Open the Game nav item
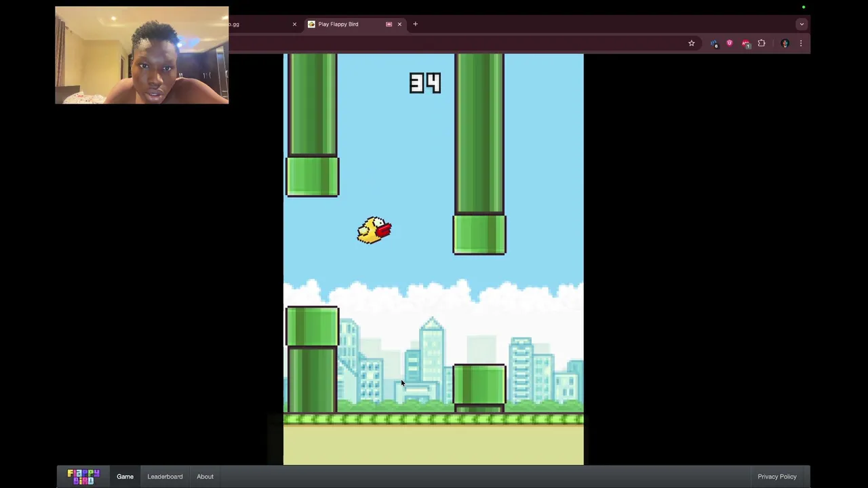Image resolution: width=868 pixels, height=488 pixels. (x=125, y=476)
